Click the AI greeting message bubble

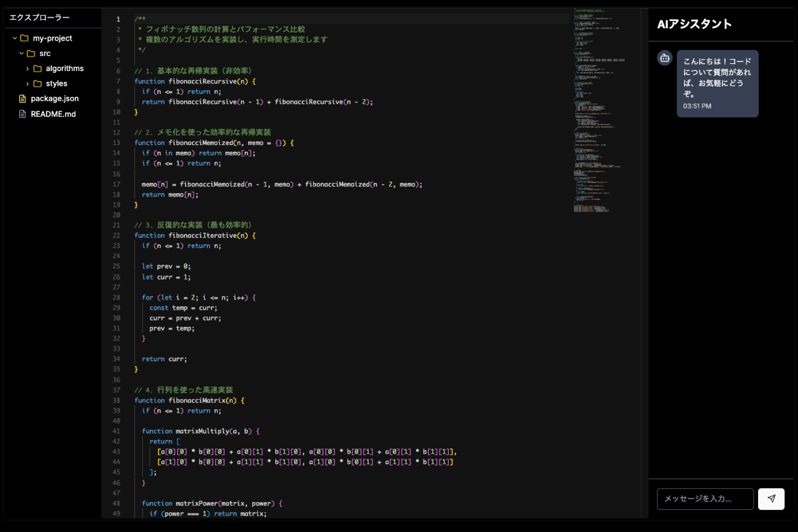tap(717, 83)
